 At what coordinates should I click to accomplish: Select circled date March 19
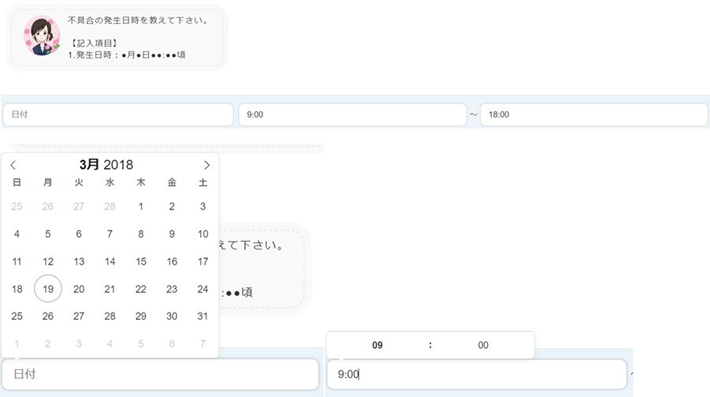[48, 289]
